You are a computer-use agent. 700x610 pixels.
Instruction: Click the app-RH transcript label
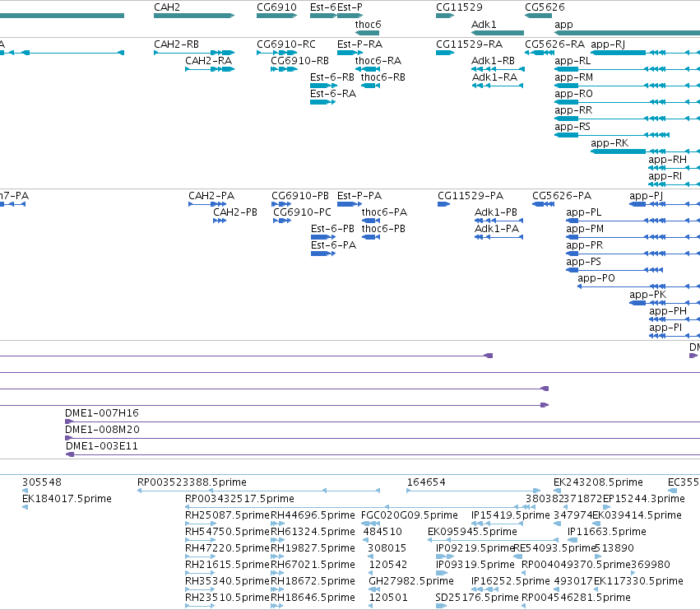pyautogui.click(x=668, y=160)
